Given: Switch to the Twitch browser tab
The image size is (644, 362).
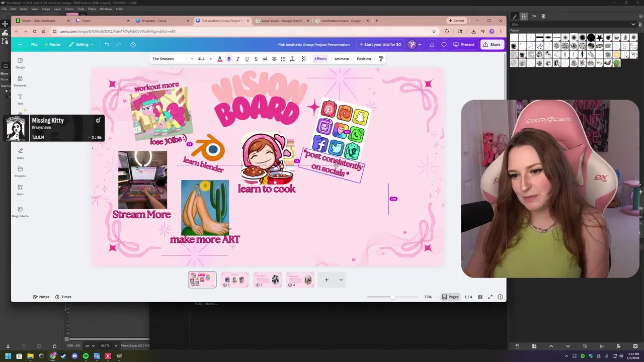Looking at the screenshot, I should (103, 21).
